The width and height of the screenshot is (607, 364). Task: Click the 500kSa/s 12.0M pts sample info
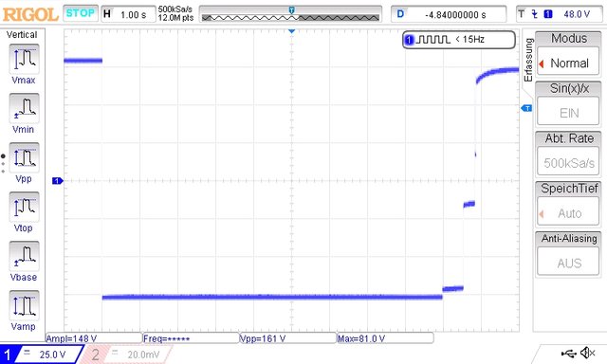175,14
